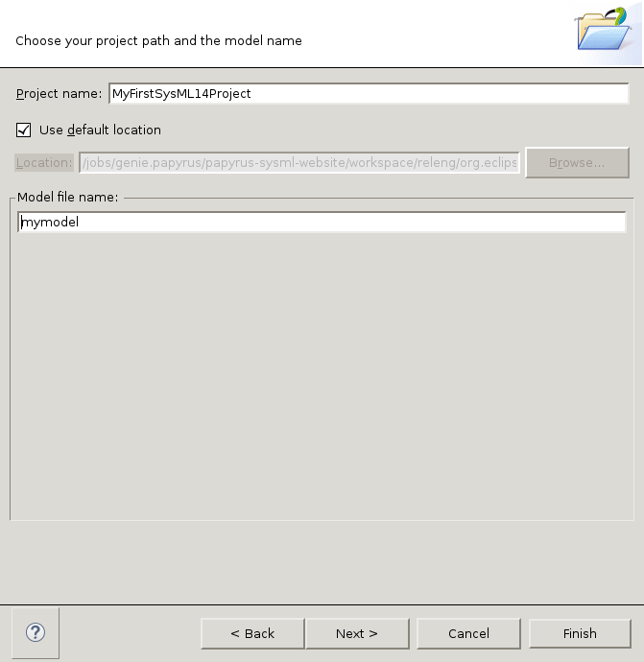Click the Papyrus project folder wizard icon
This screenshot has width=644, height=662.
pos(603,29)
